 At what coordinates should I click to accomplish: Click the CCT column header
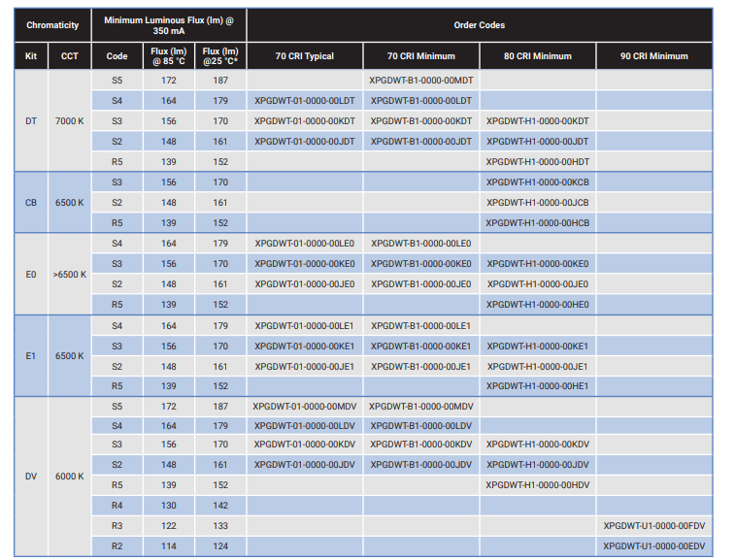point(69,56)
